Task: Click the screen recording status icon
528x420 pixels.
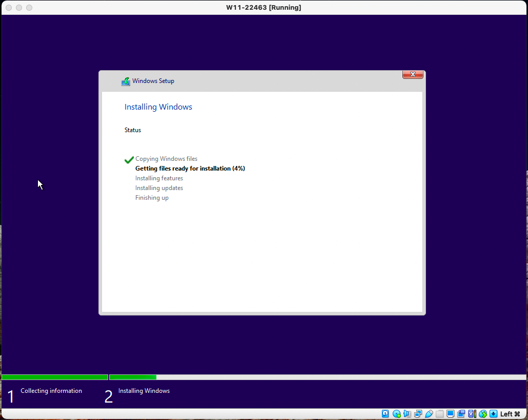Action: click(461, 414)
